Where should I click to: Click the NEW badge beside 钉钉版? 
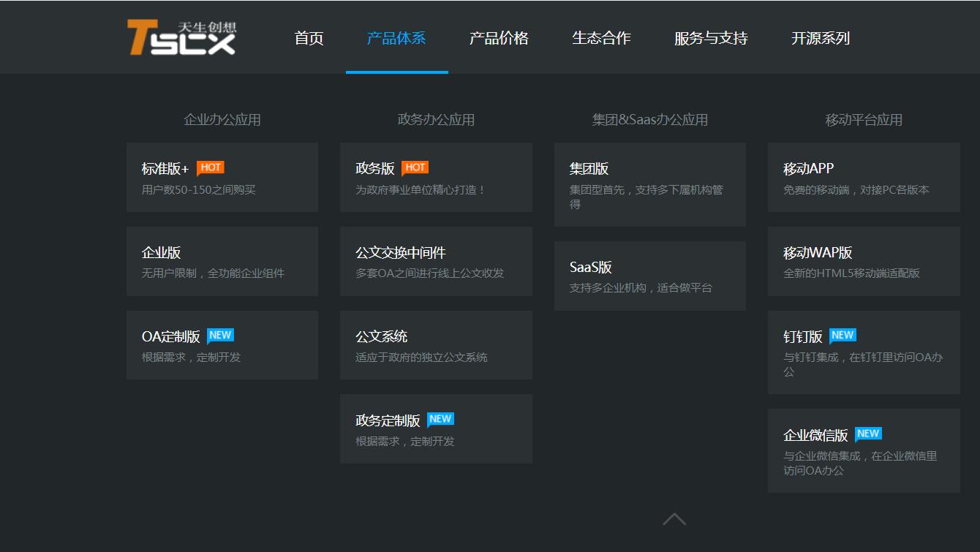pyautogui.click(x=843, y=335)
